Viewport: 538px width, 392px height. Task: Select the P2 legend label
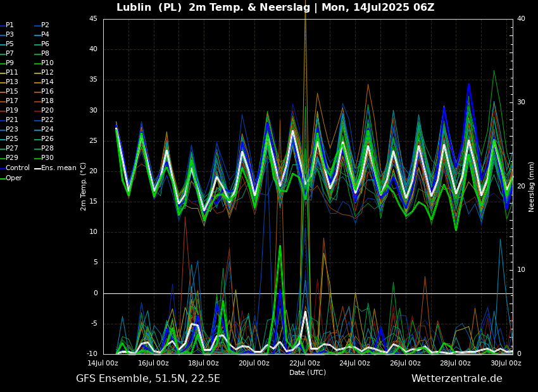pyautogui.click(x=45, y=25)
